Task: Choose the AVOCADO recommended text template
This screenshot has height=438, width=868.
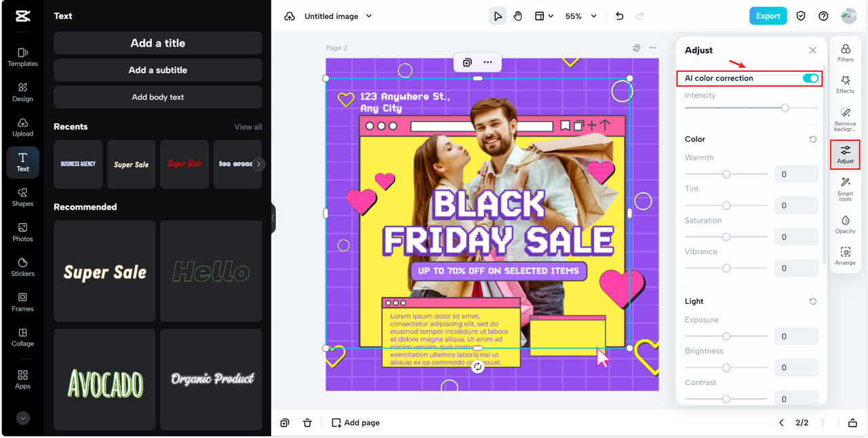Action: [104, 380]
